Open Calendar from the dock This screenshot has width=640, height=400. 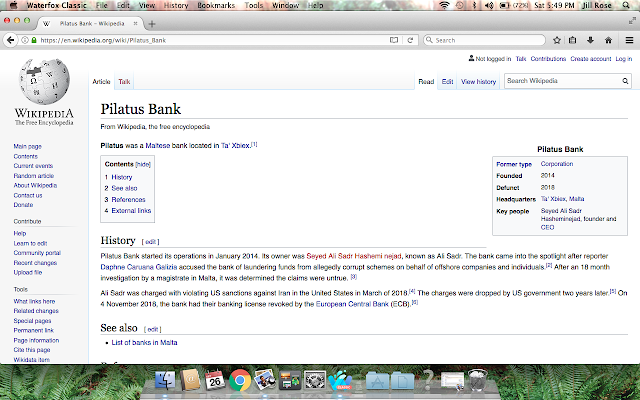(x=215, y=380)
